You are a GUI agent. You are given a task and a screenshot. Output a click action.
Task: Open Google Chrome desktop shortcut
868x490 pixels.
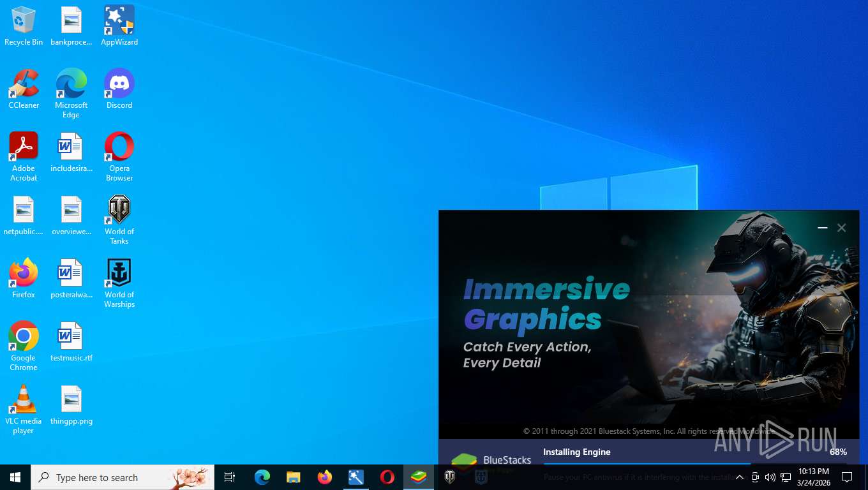pyautogui.click(x=24, y=346)
